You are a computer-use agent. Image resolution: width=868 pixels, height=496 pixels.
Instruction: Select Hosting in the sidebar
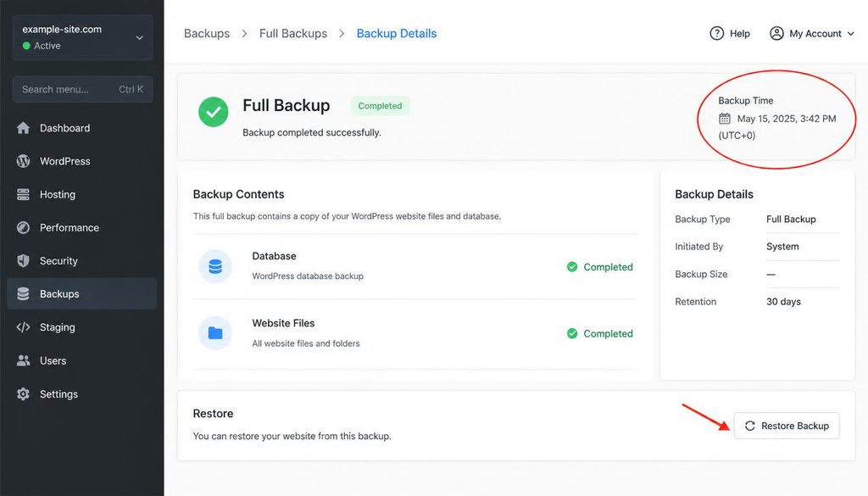82,194
